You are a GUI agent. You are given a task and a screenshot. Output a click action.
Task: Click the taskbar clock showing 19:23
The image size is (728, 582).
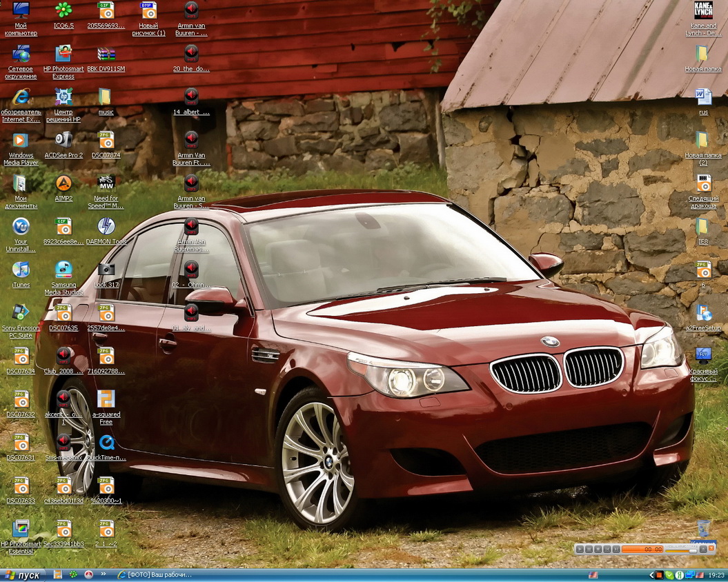pos(716,575)
